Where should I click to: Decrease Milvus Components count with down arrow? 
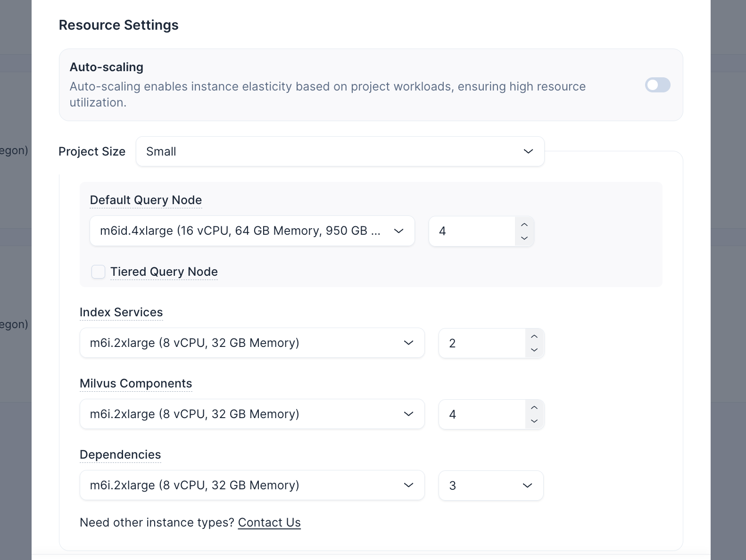(534, 421)
